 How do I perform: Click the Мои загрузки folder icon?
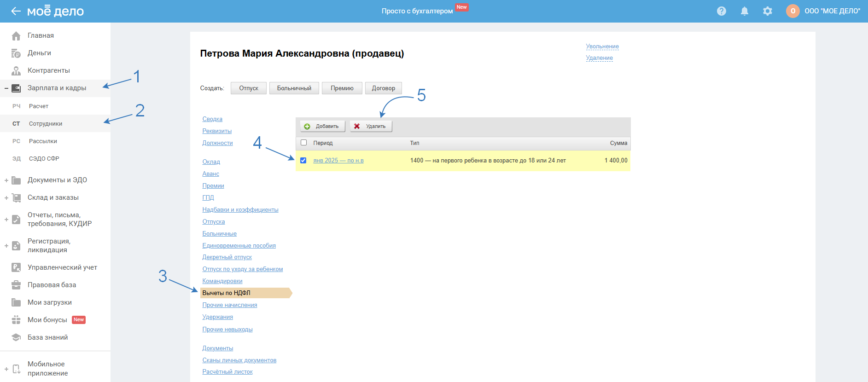coord(16,302)
